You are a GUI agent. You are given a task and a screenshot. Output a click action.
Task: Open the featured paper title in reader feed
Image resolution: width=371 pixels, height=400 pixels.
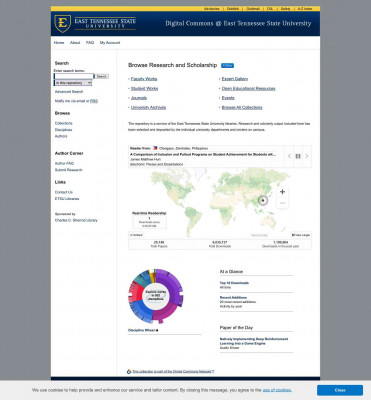coord(203,155)
